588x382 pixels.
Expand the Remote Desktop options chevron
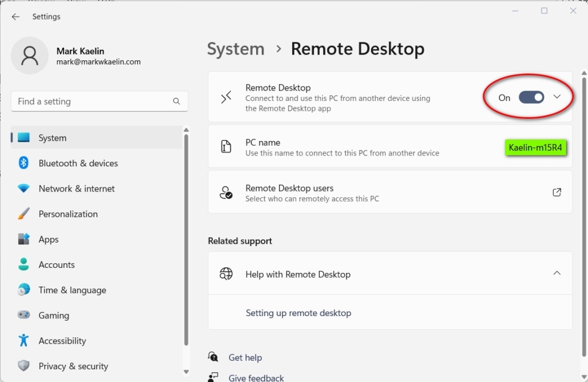[x=557, y=98]
